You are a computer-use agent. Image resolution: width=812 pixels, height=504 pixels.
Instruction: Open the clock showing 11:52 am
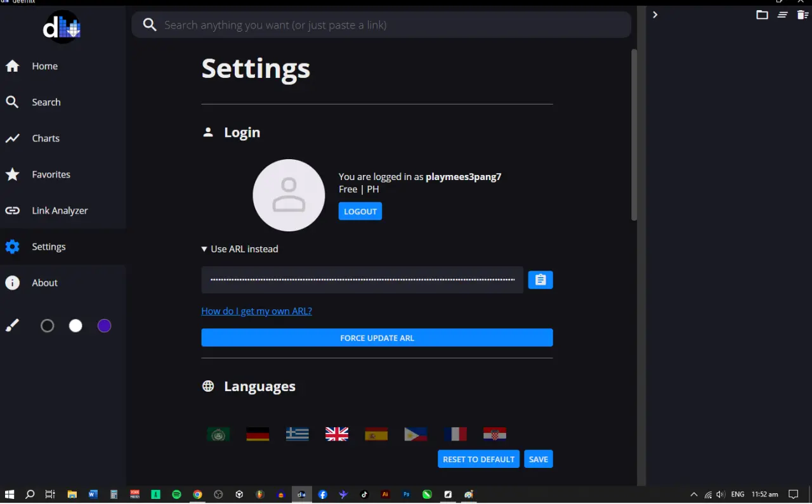coord(765,494)
